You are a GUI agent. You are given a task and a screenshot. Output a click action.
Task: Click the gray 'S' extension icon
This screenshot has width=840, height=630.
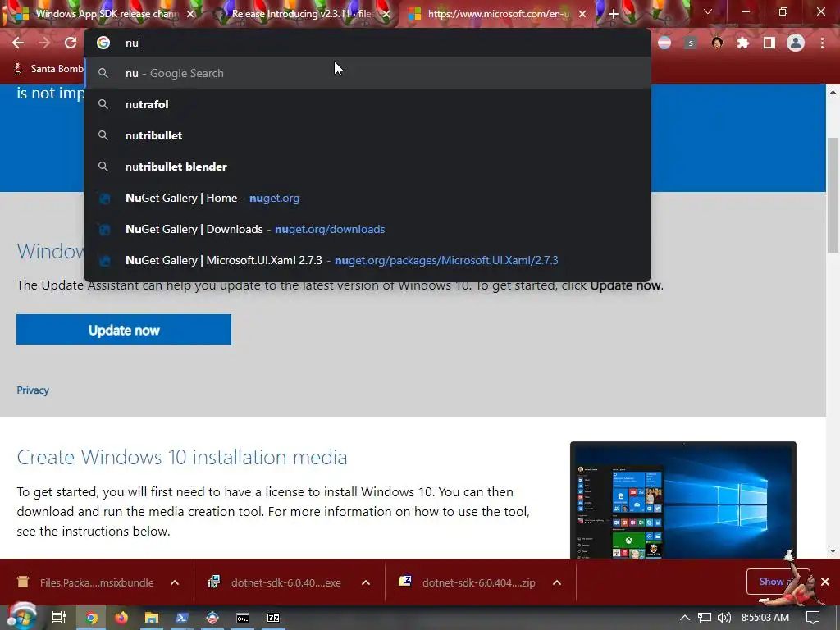(691, 43)
